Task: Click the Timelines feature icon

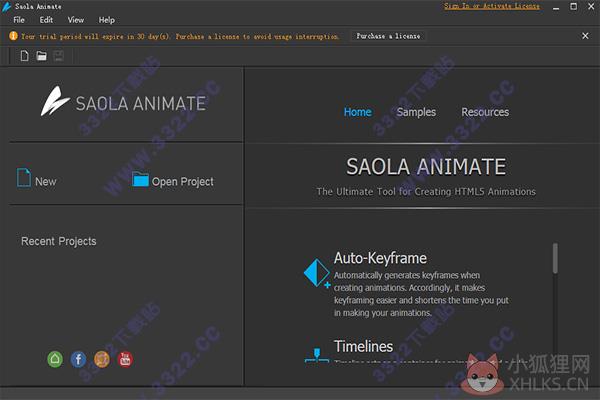Action: pyautogui.click(x=317, y=355)
